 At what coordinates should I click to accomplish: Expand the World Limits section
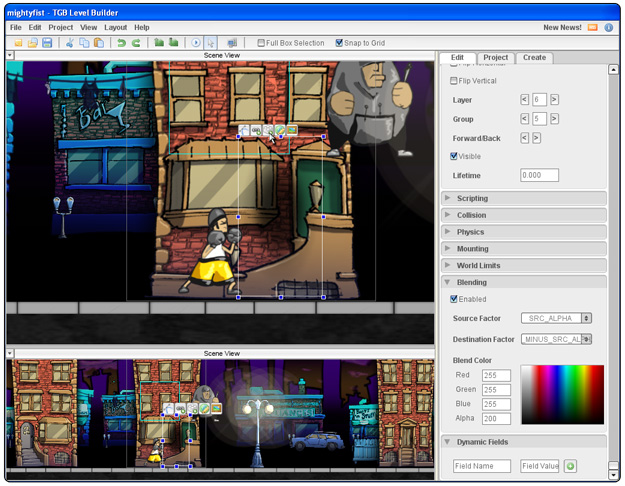click(524, 265)
